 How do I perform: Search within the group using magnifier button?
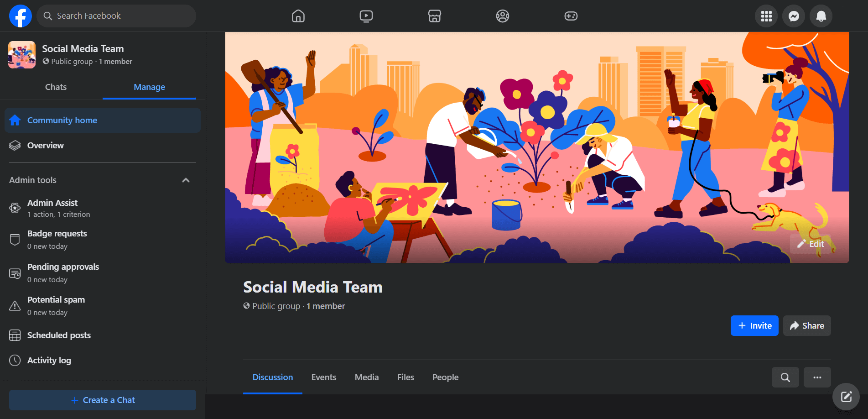785,377
